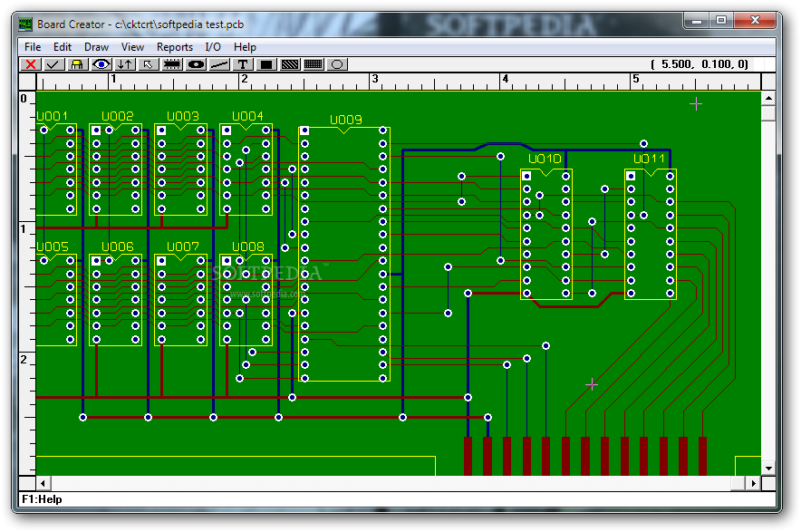Select the oval pad tool
Image resolution: width=801 pixels, height=532 pixels.
click(x=196, y=64)
